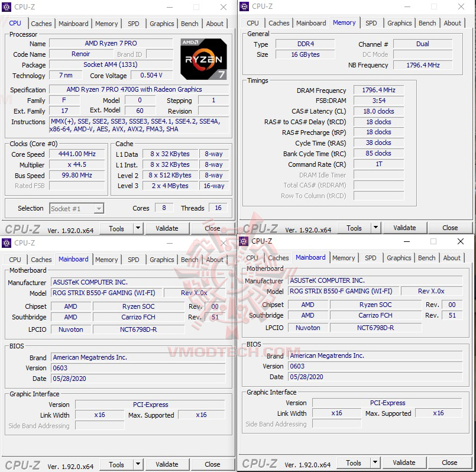Select CPU tab in top-right Memory window
The image size is (476, 472).
pyautogui.click(x=252, y=23)
